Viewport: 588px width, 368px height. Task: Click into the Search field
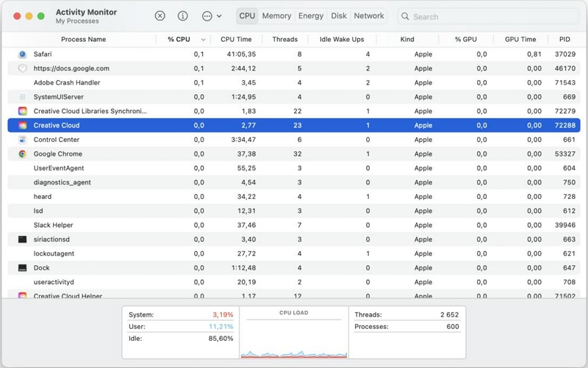488,16
